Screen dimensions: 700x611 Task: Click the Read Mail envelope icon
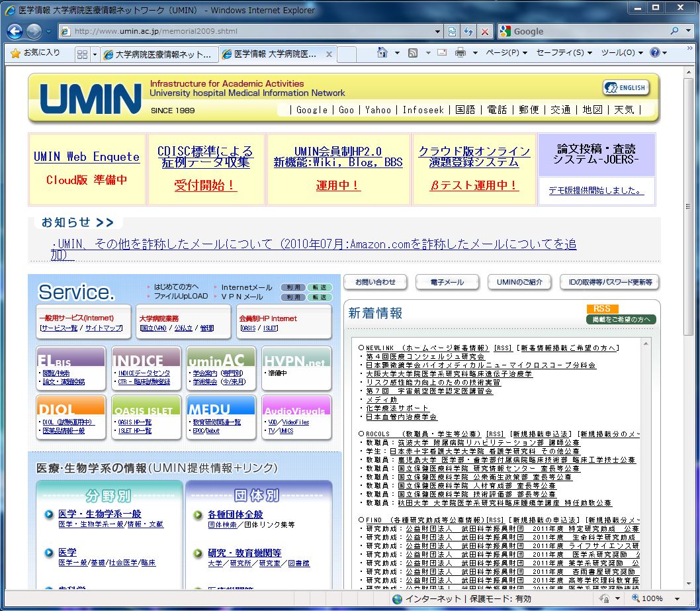(441, 53)
